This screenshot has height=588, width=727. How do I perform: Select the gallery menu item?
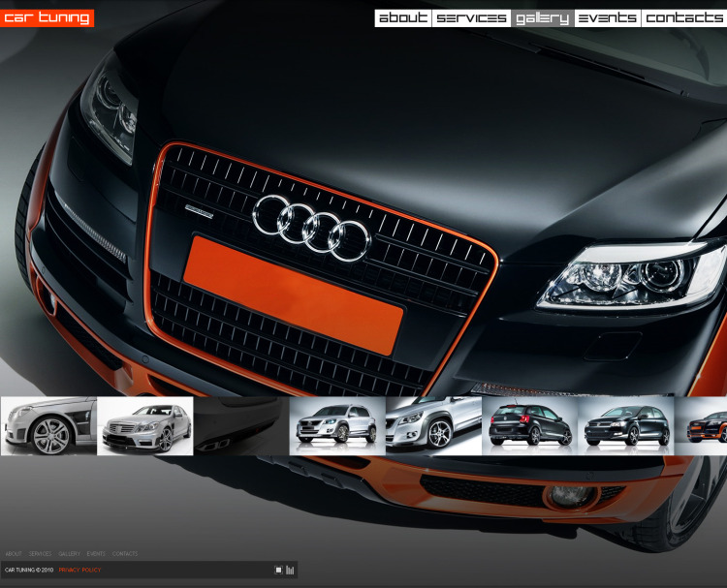pos(543,18)
